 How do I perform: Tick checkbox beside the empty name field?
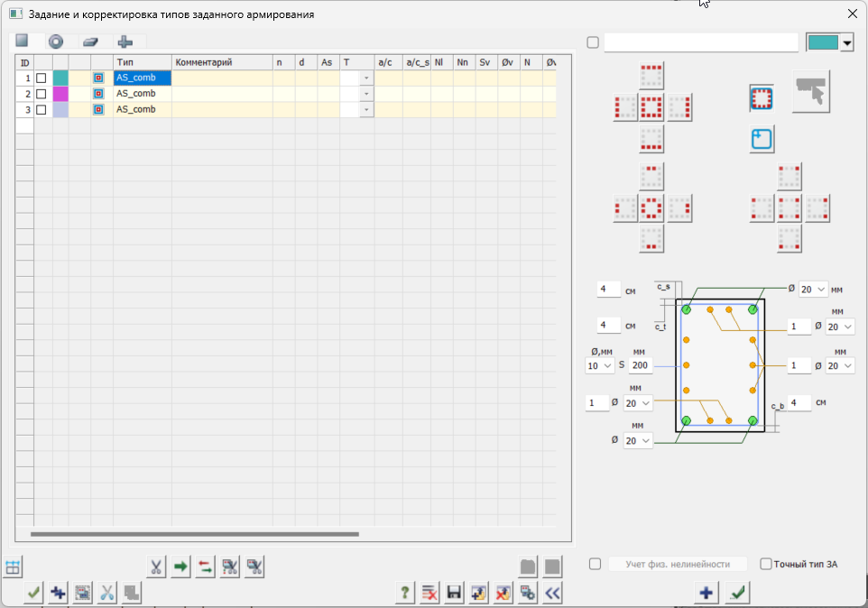point(593,42)
